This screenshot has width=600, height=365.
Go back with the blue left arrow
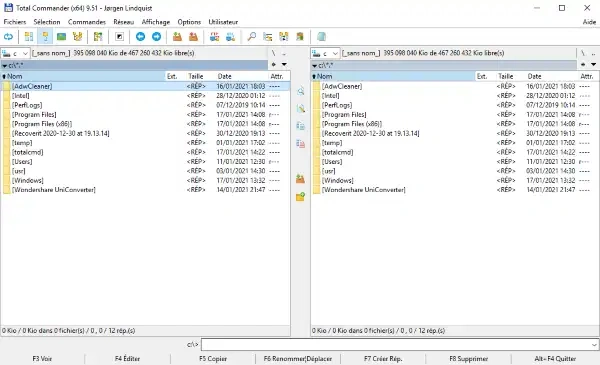pos(140,37)
